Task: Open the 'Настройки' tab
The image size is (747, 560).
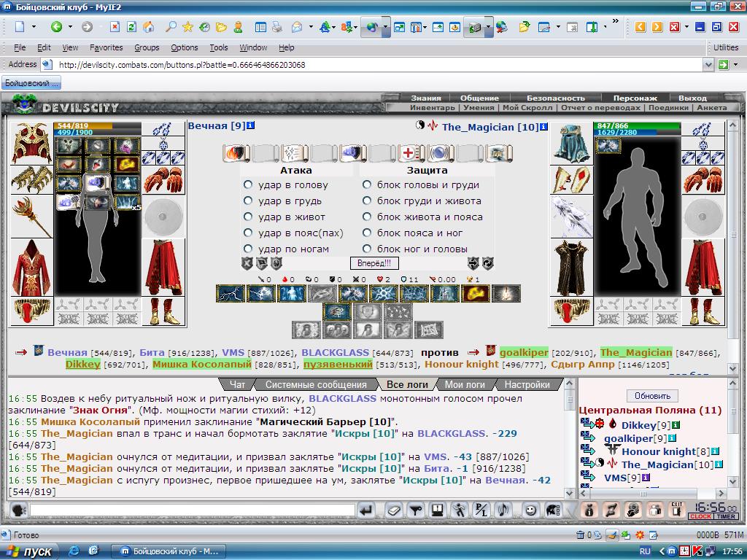Action: point(527,384)
